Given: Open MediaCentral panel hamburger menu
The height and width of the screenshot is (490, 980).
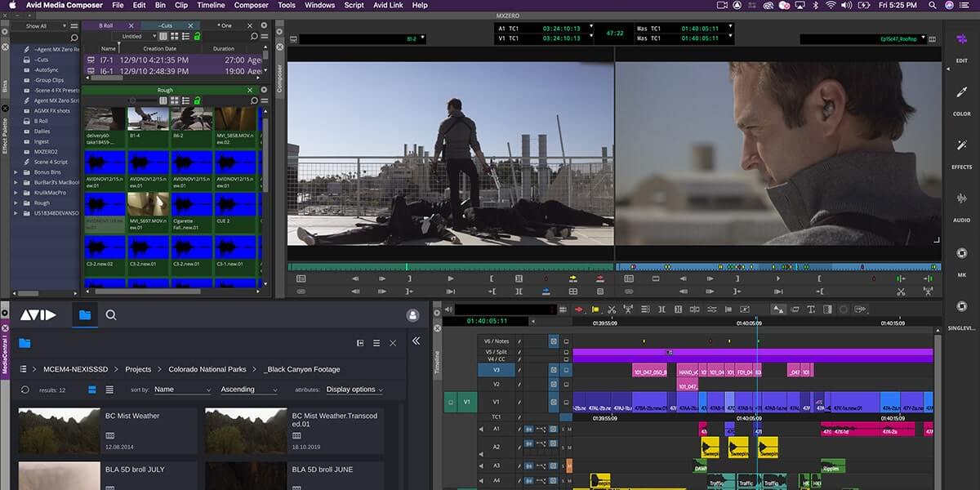Looking at the screenshot, I should (376, 343).
